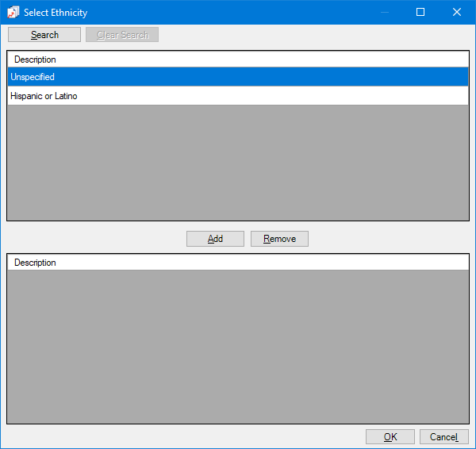
Task: Click blank space left of Add button
Action: 95,239
